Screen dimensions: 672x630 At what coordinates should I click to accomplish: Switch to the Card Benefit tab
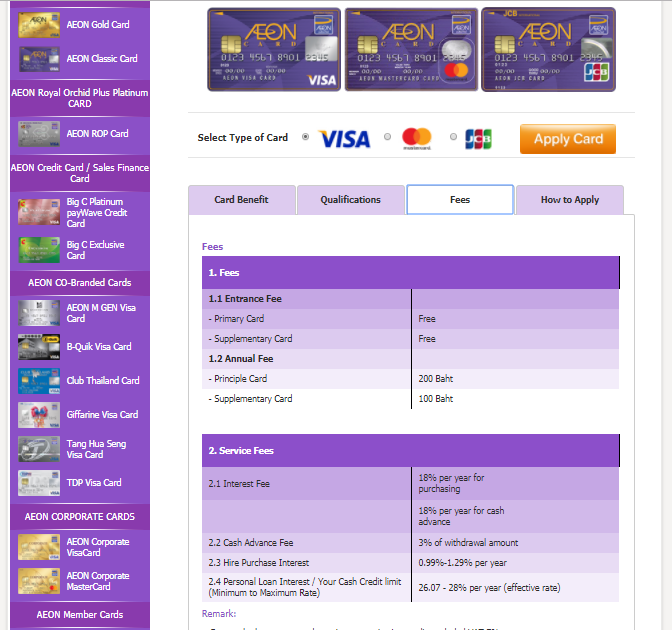[242, 200]
